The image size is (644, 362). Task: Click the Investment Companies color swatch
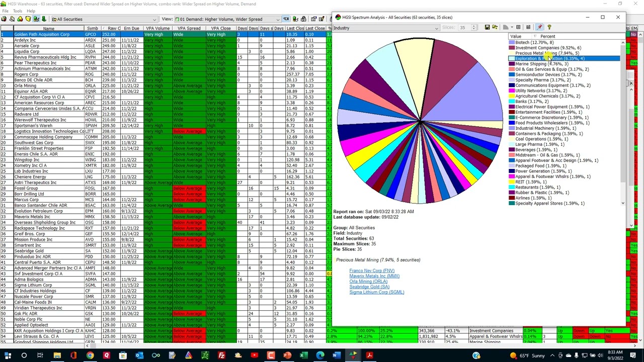[x=512, y=48]
